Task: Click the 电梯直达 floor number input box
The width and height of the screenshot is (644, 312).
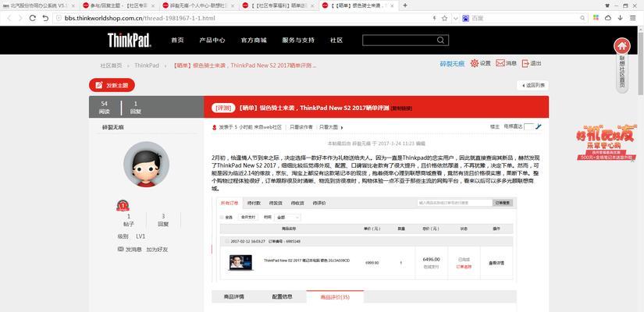Action: tap(529, 127)
